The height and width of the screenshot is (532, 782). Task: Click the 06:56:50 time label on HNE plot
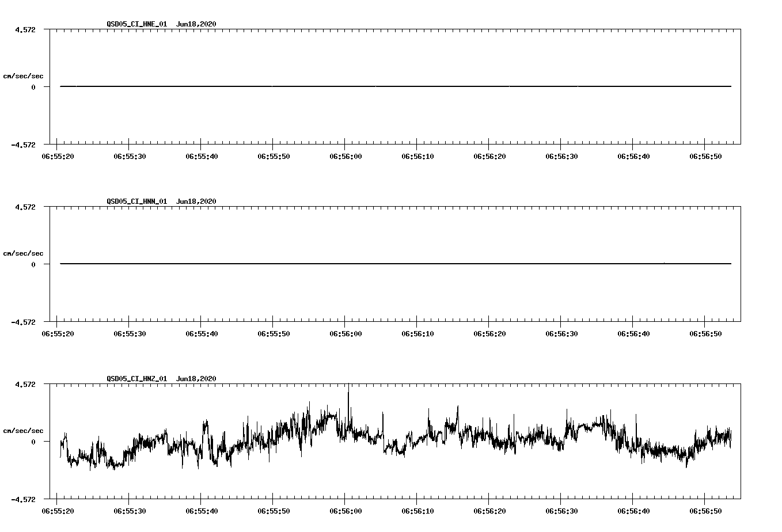(705, 157)
